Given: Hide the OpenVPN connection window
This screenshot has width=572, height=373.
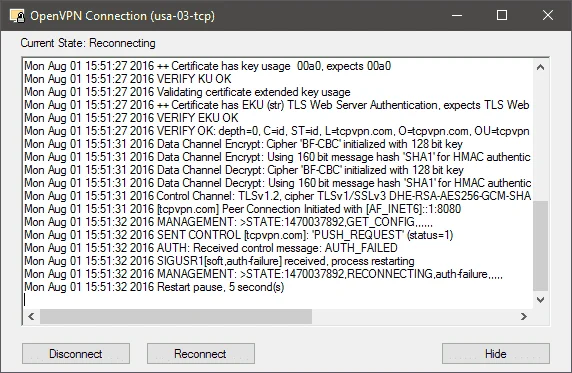Looking at the screenshot, I should [496, 353].
